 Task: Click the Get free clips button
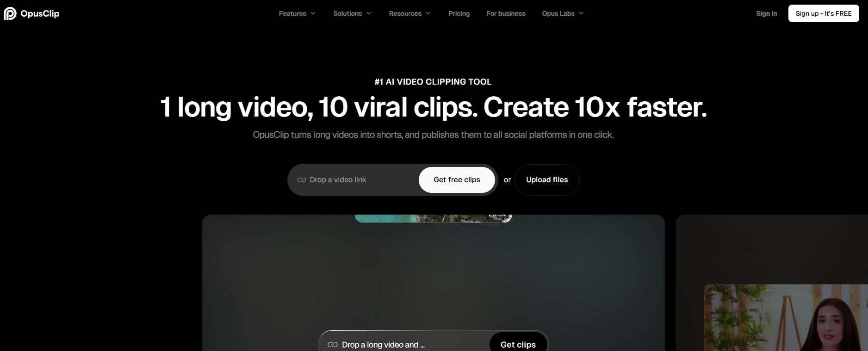457,180
